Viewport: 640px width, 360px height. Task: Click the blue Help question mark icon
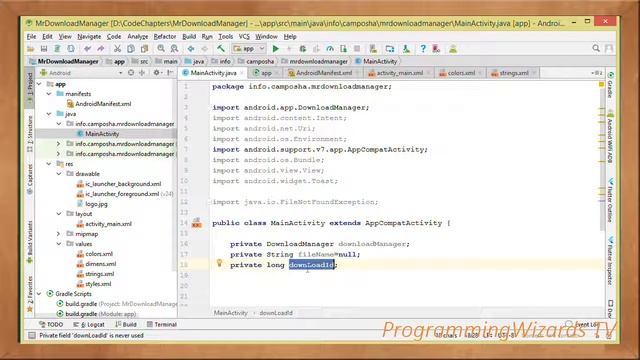coord(423,49)
